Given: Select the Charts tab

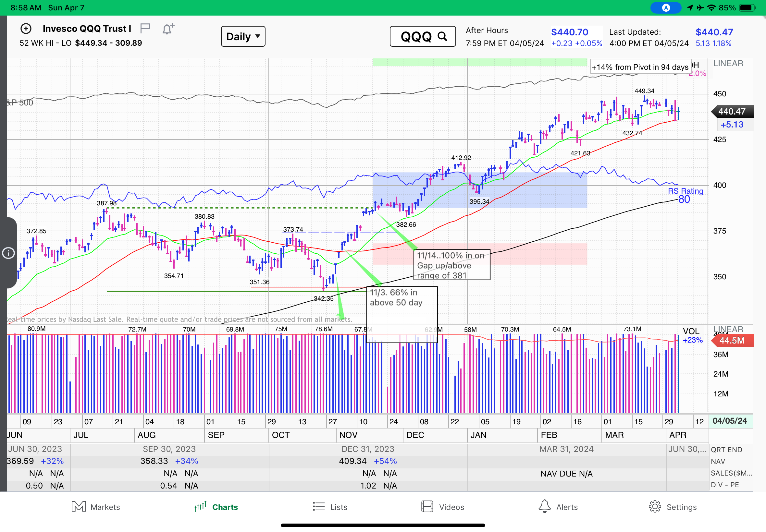Looking at the screenshot, I should click(x=216, y=507).
